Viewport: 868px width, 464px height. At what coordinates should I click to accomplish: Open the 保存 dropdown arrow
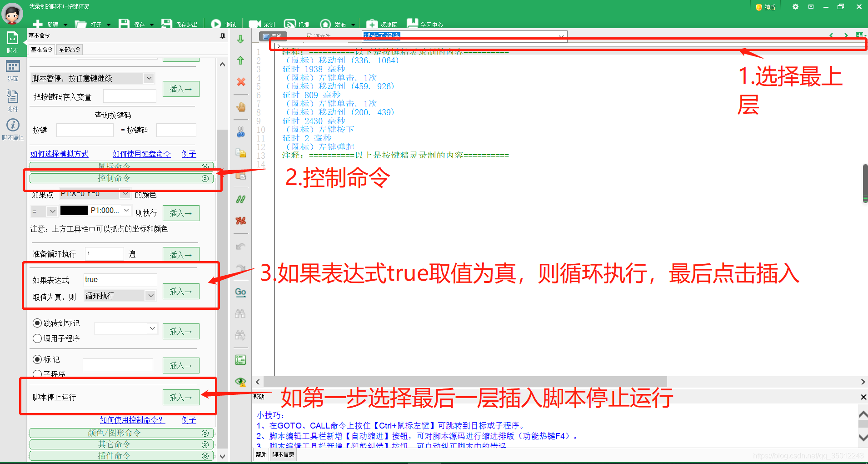(x=151, y=25)
